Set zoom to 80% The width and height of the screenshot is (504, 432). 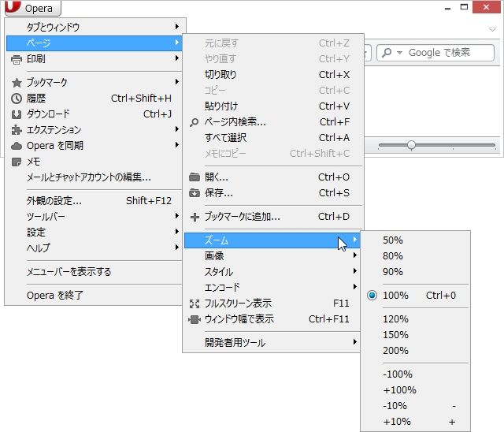coord(415,256)
